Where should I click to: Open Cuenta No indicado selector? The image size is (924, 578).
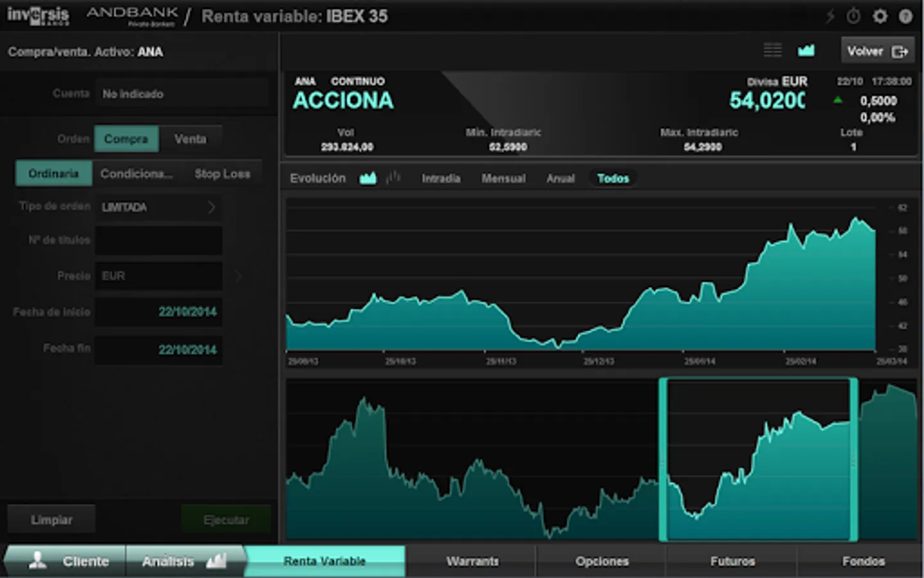[182, 94]
